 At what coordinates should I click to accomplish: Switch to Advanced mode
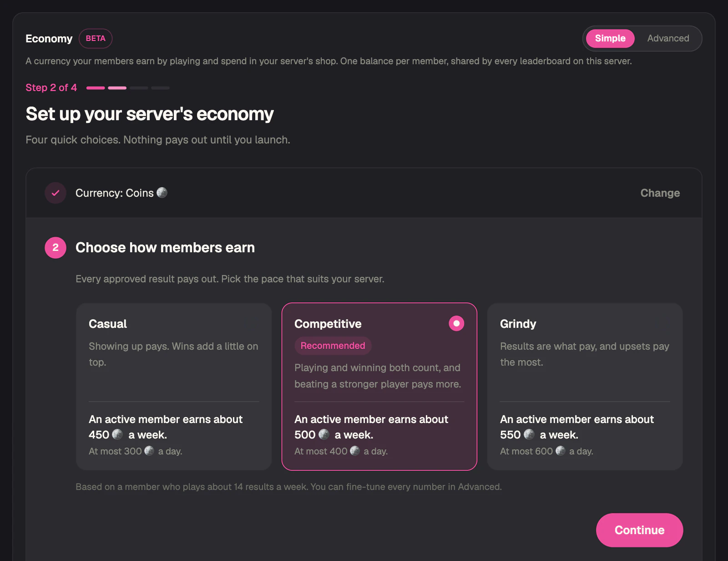tap(668, 39)
